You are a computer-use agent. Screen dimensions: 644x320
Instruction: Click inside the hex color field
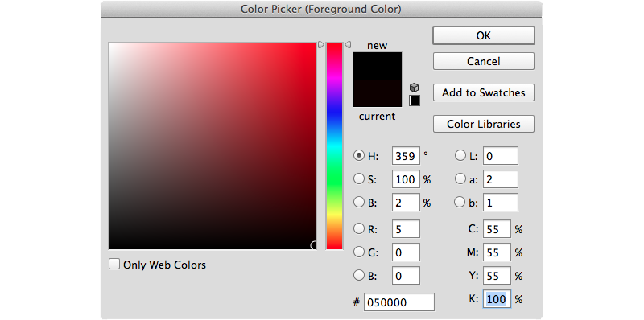click(398, 302)
